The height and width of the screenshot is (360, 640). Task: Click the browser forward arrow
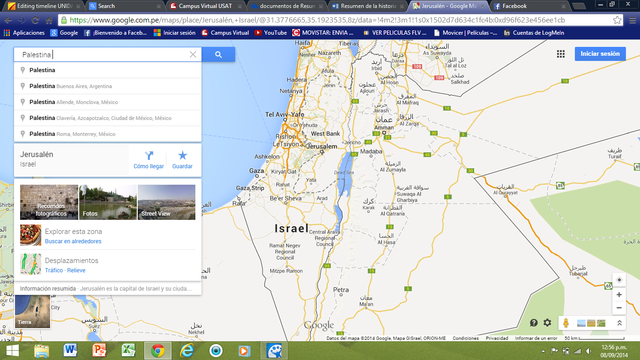pyautogui.click(x=22, y=20)
